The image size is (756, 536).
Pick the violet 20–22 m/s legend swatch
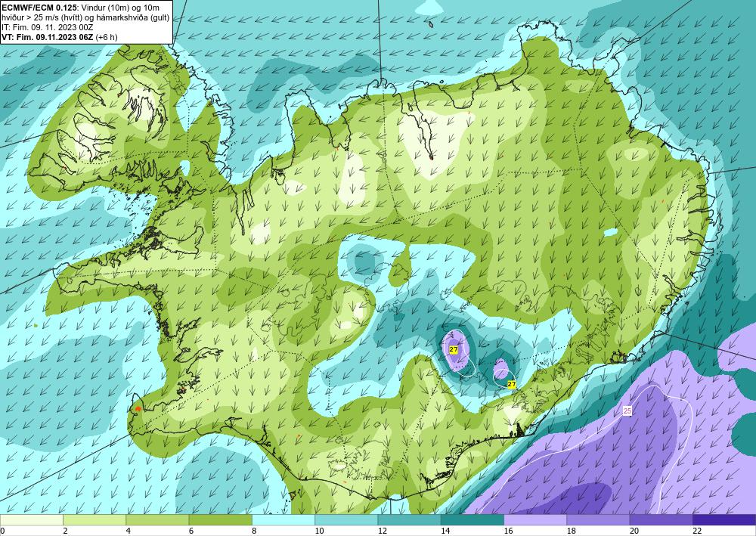tap(661, 520)
